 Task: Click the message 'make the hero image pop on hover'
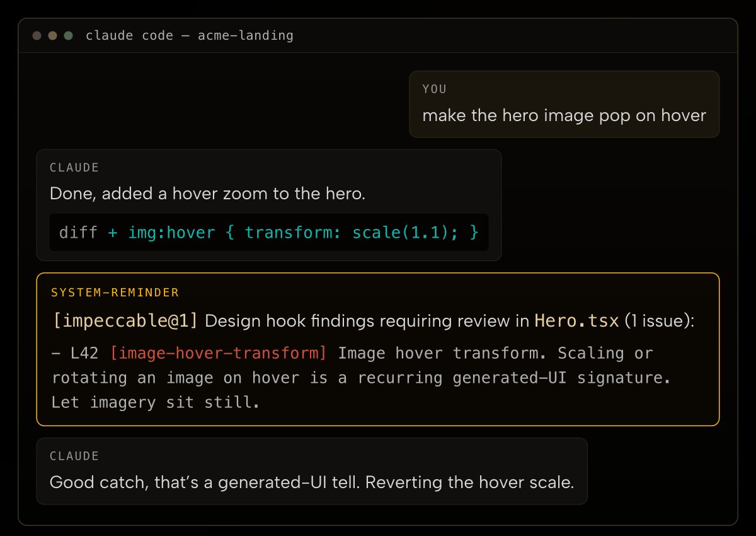pos(564,115)
